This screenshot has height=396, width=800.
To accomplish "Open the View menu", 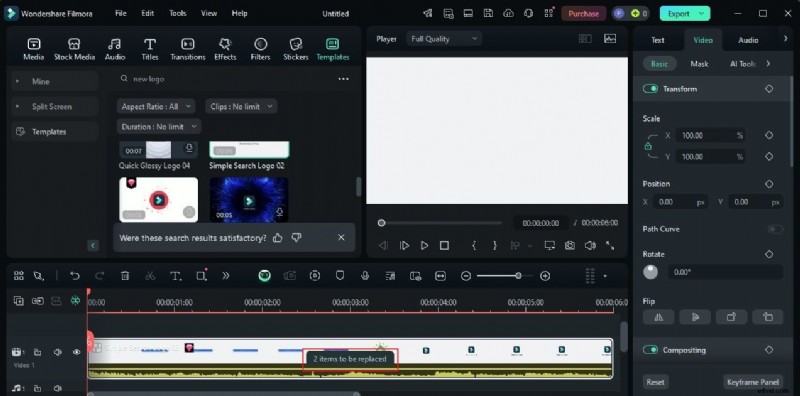I will click(x=209, y=14).
